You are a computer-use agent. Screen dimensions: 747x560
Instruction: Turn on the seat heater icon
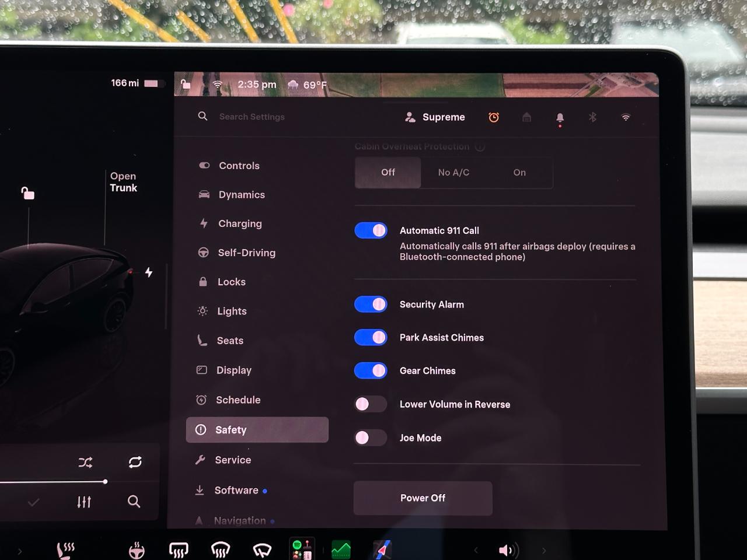[x=65, y=550]
